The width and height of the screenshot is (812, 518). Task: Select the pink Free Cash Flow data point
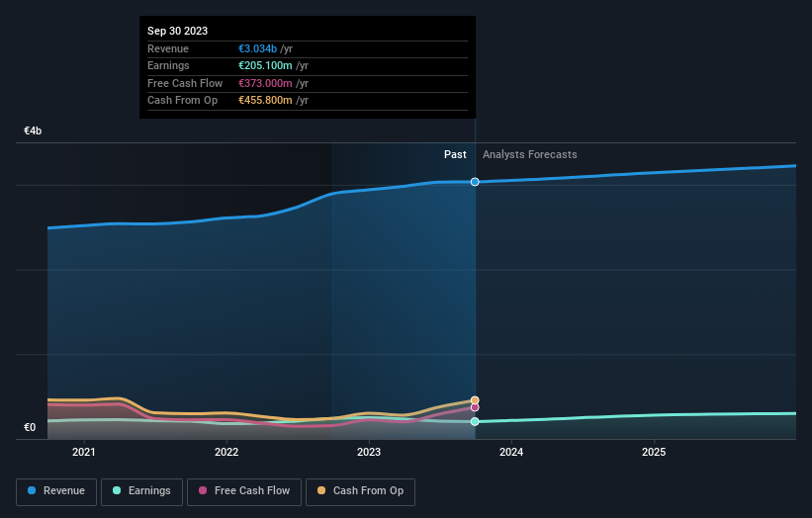pos(475,407)
